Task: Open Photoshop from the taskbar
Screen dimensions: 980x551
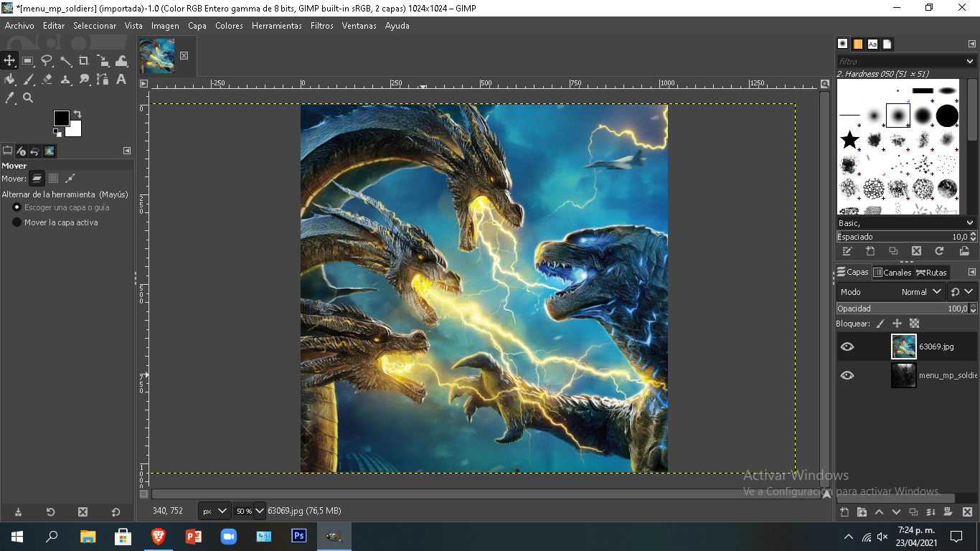Action: [x=299, y=536]
